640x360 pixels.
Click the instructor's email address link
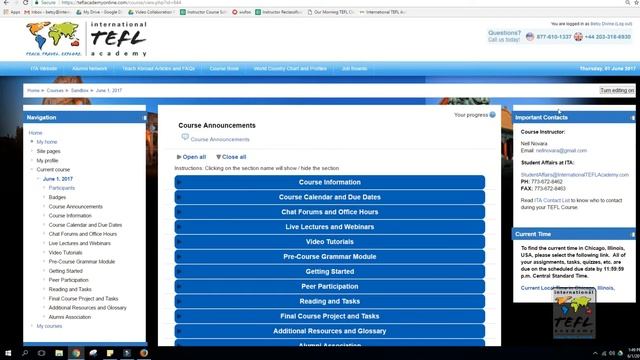tap(561, 151)
